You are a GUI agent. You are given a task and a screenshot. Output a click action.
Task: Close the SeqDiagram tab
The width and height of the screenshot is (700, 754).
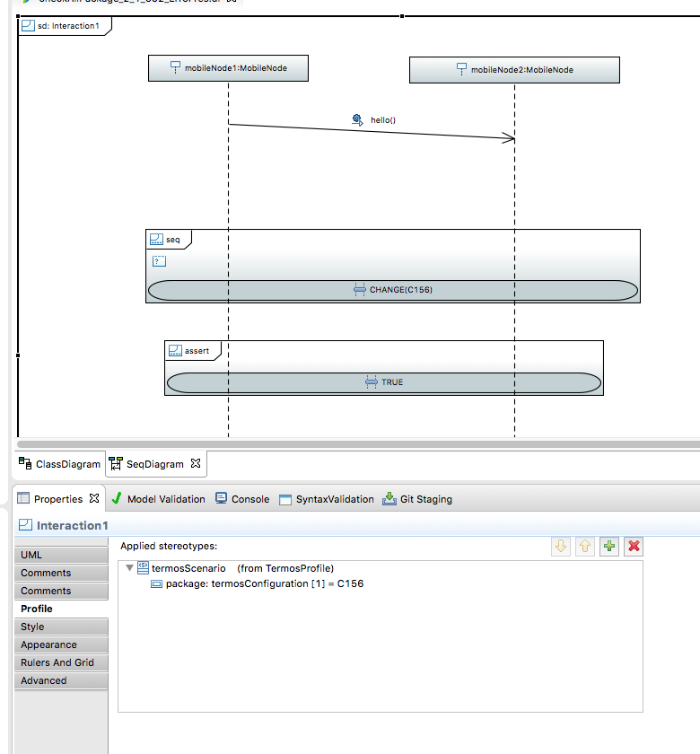click(x=196, y=463)
